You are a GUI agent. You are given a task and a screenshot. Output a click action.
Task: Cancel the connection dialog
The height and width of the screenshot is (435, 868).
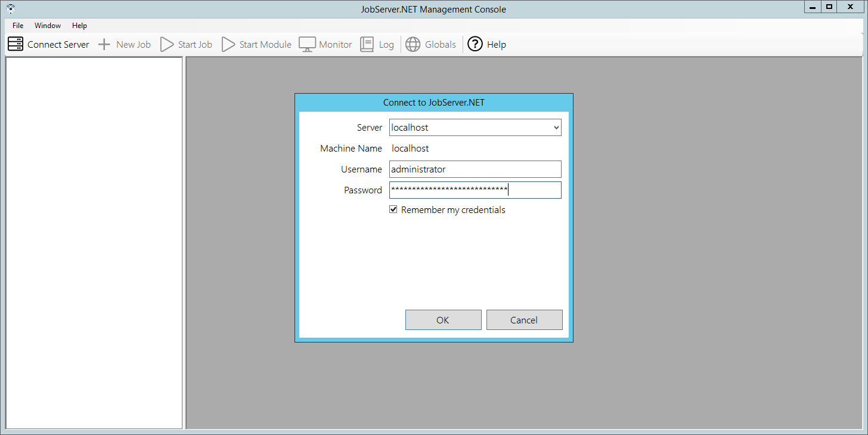pos(524,320)
